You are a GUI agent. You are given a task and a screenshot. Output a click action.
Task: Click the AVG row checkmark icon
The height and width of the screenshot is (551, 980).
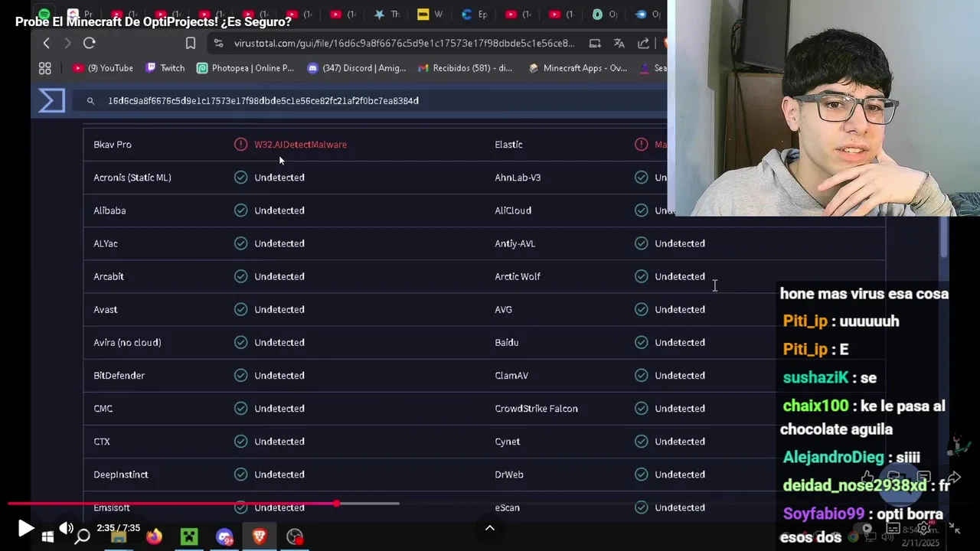642,309
